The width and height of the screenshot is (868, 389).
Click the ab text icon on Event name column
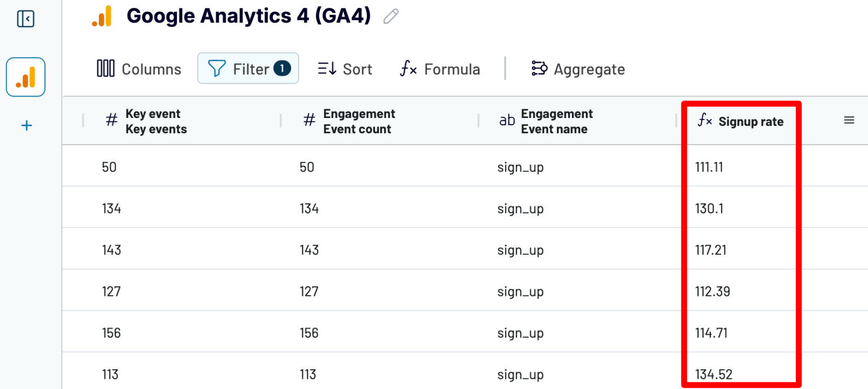507,120
